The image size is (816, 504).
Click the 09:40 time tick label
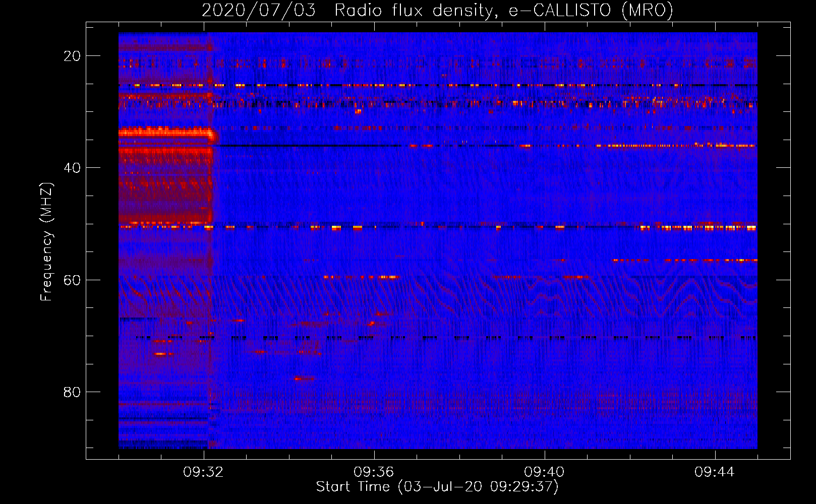(544, 472)
